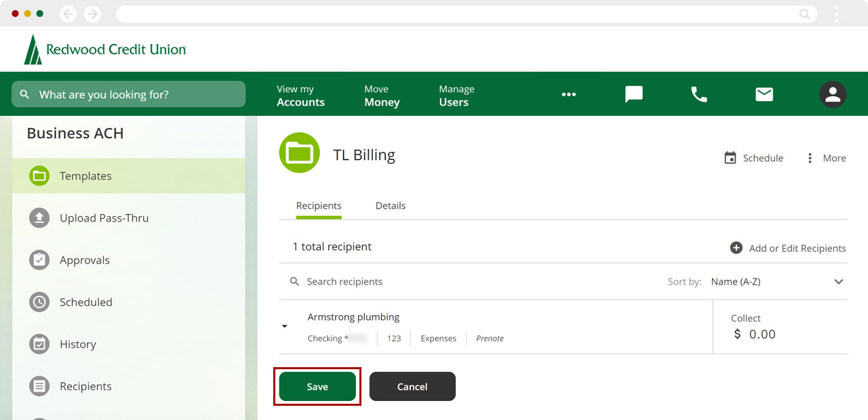This screenshot has width=868, height=420.
Task: Click the Scheduled clock icon
Action: click(39, 302)
